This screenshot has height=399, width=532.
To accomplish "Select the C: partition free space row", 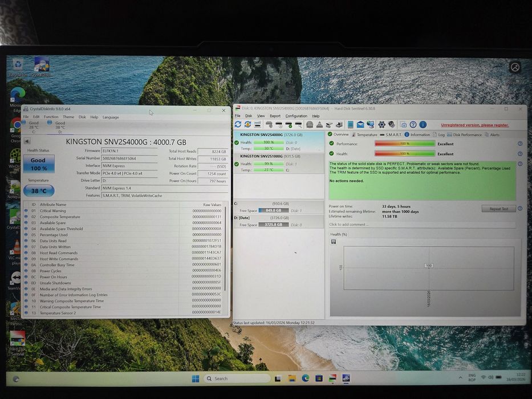I will [279, 207].
